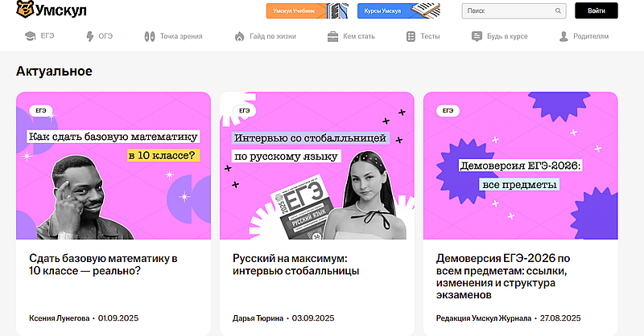The width and height of the screenshot is (644, 336).
Task: Click the lightning bolt icon near ОГЭ
Action: click(89, 36)
